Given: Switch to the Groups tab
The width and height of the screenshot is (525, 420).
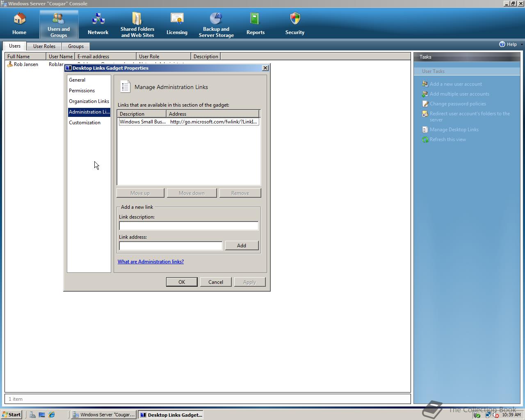Looking at the screenshot, I should [76, 46].
